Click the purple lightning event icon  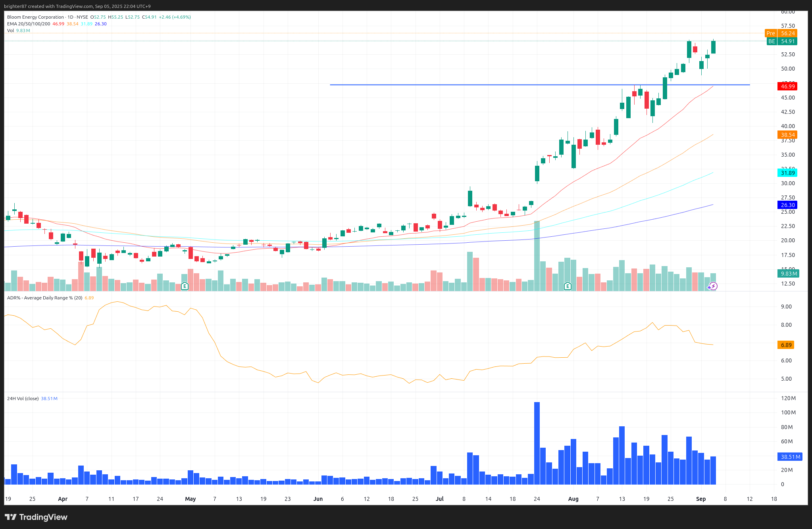tap(713, 286)
